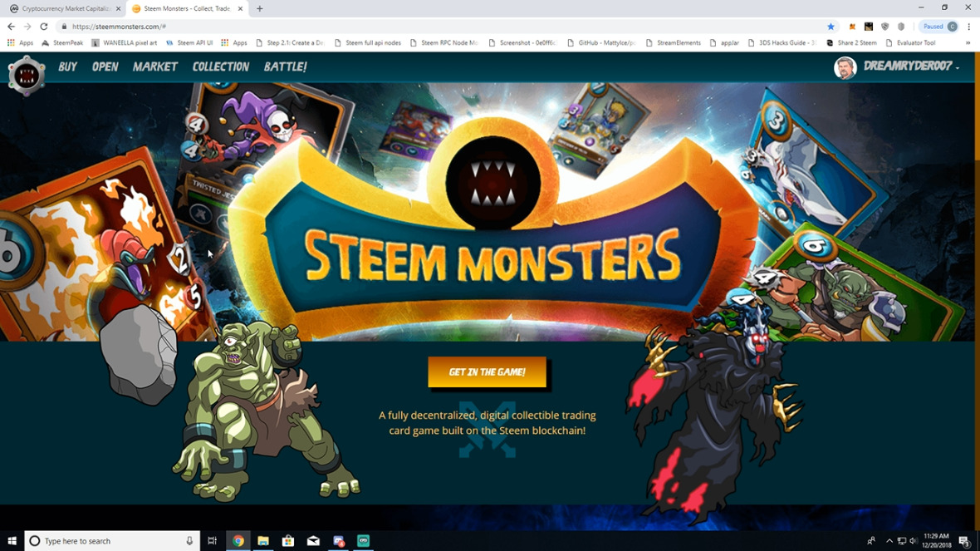Open the WANEELLA pixel art bookmark
The image size is (980, 551).
125,42
